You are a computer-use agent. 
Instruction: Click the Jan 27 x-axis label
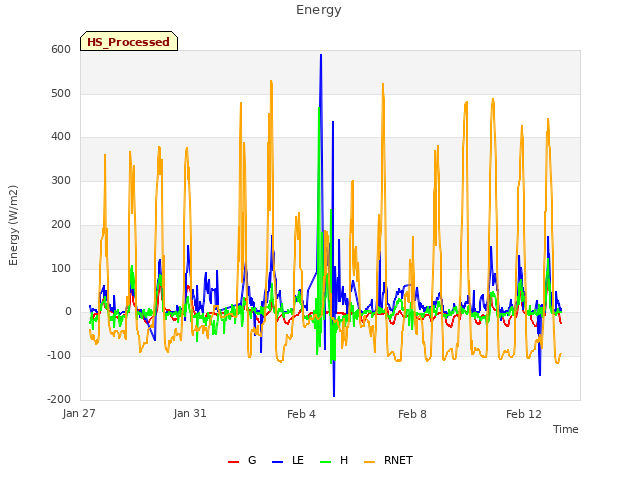click(x=79, y=413)
